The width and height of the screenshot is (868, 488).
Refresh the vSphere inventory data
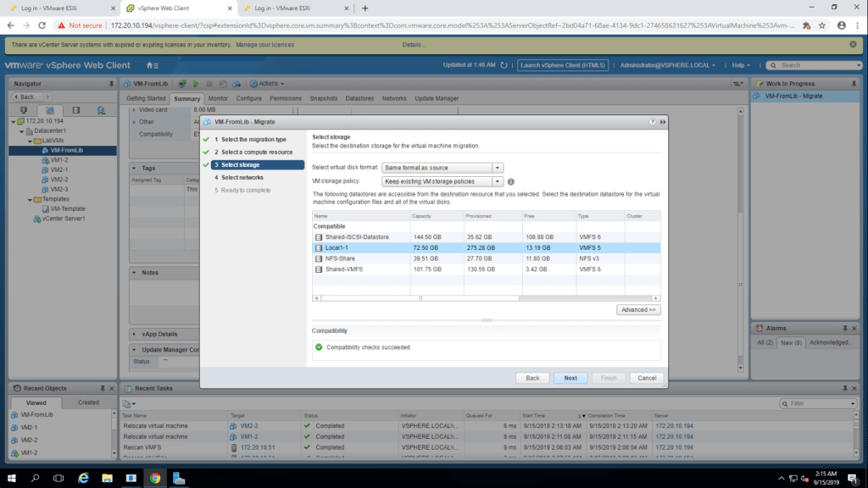click(506, 65)
